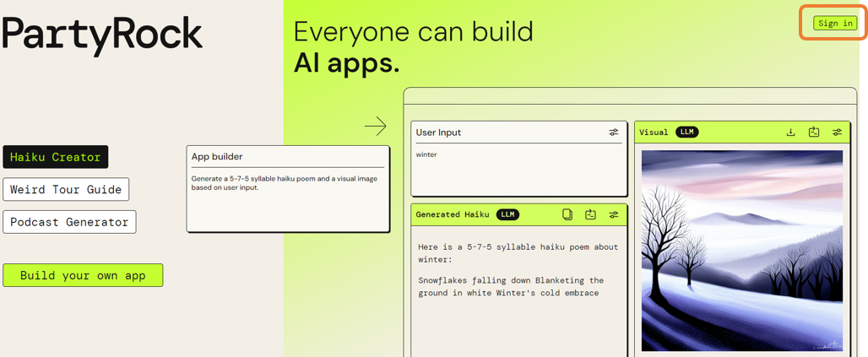Click the "Generated Haiku" widget title
Viewport: 868px width, 357px height.
[453, 214]
